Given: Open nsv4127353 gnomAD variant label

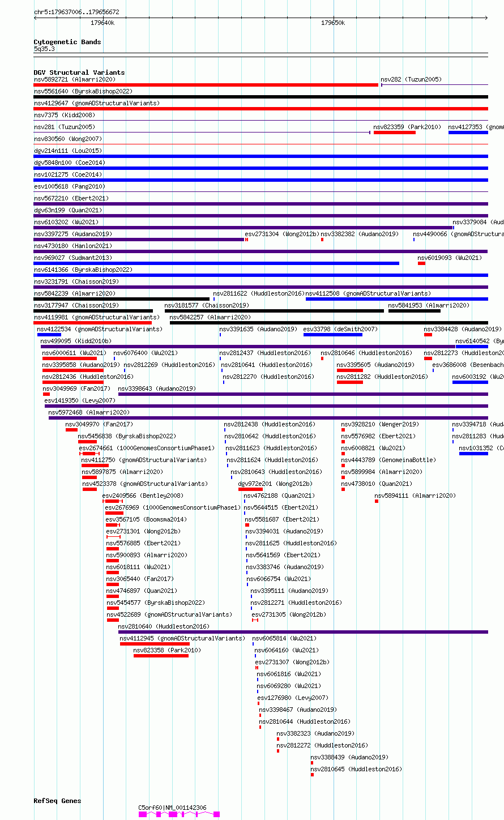Looking at the screenshot, I should pos(476,127).
